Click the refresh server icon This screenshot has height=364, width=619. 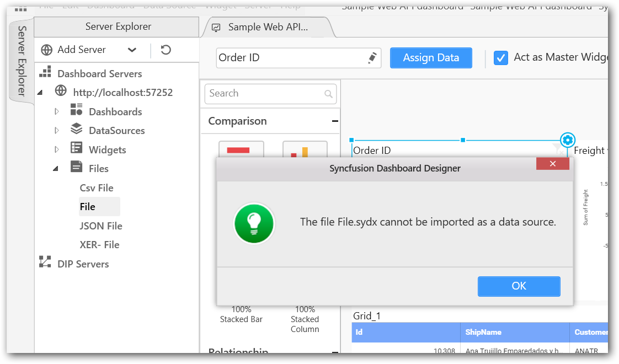click(166, 50)
